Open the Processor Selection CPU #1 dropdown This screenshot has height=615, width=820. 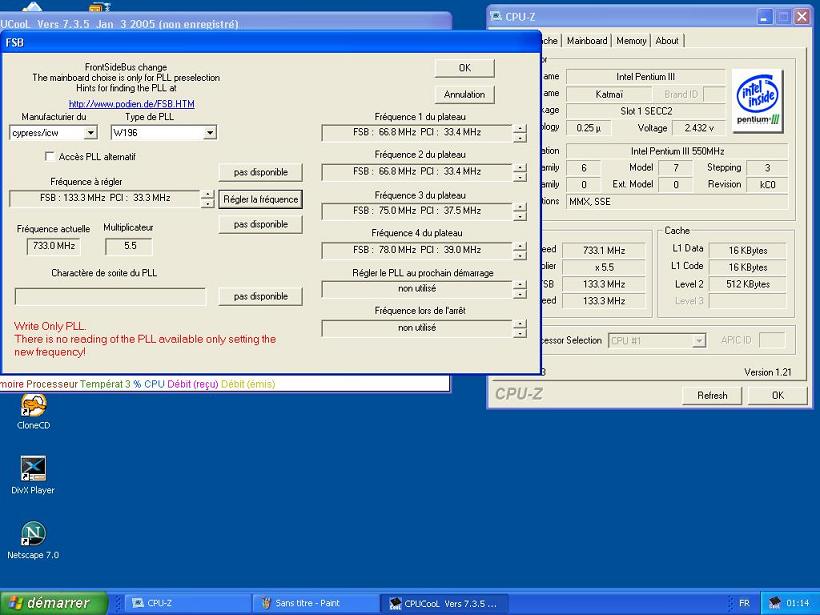click(x=699, y=340)
